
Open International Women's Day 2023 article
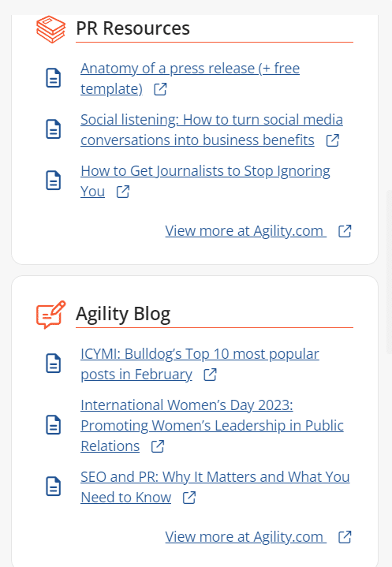(212, 426)
